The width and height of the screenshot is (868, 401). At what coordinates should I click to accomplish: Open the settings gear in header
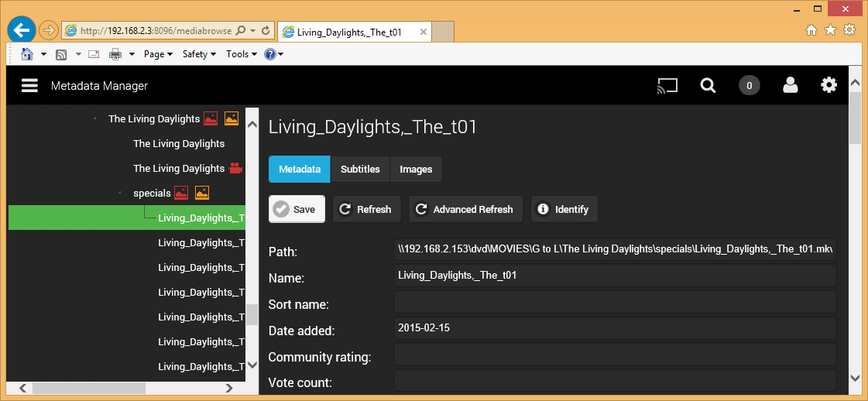coord(829,86)
